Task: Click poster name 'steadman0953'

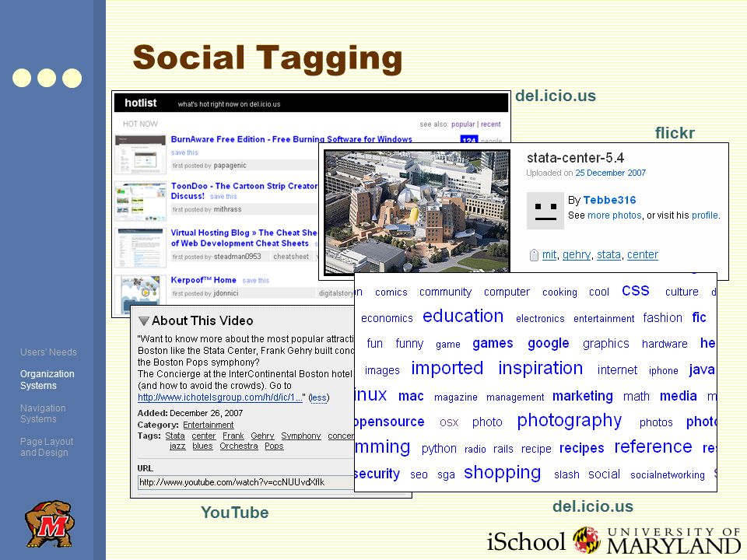Action: [237, 256]
